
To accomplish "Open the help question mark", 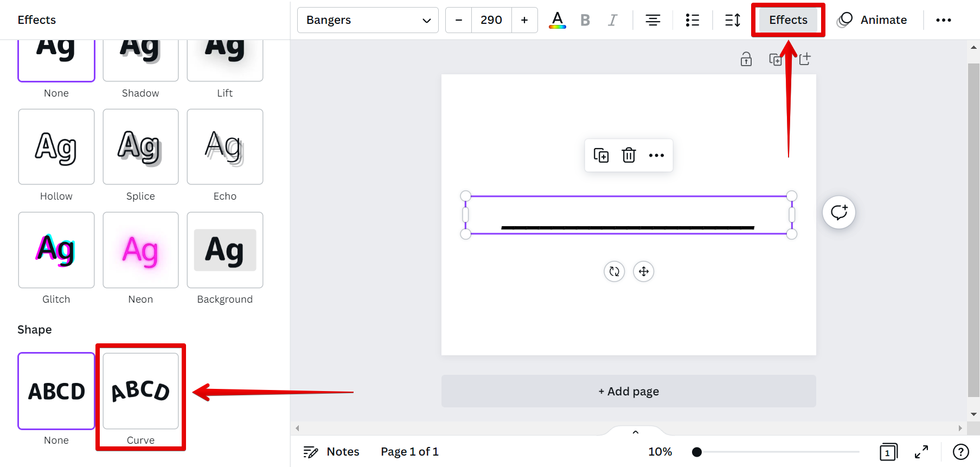I will coord(960,452).
